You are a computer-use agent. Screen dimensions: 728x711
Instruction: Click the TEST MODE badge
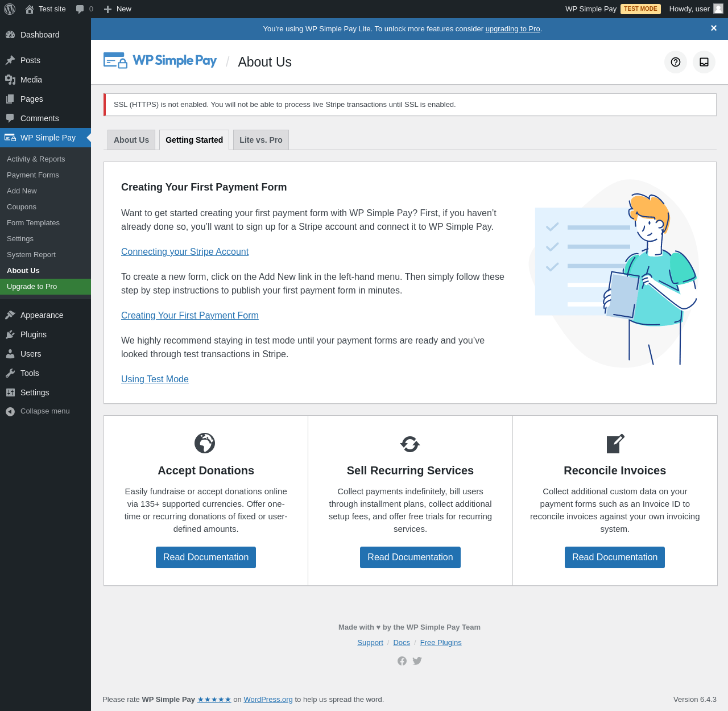[x=640, y=9]
